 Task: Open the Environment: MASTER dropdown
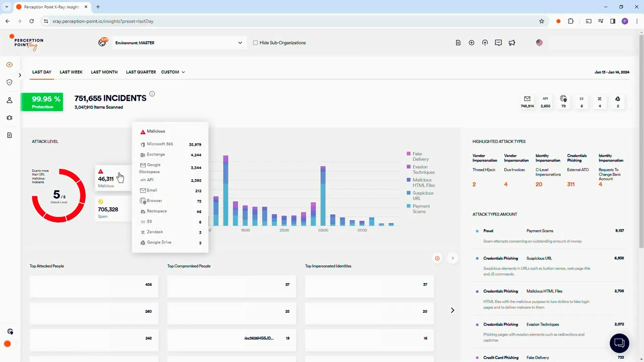pyautogui.click(x=179, y=43)
